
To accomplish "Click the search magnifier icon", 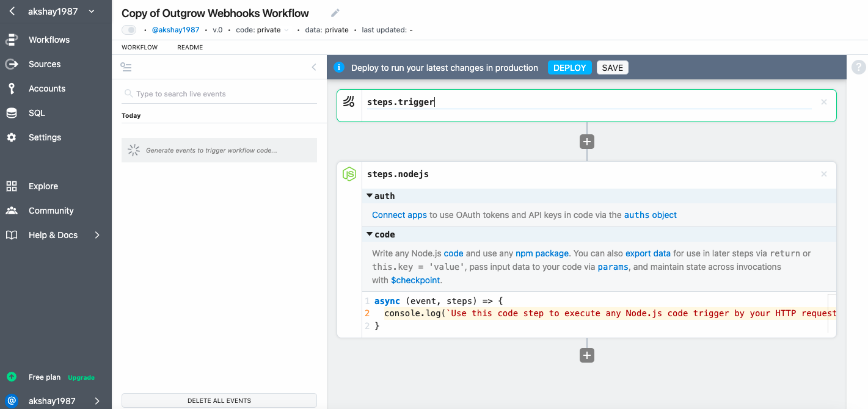I will (128, 94).
